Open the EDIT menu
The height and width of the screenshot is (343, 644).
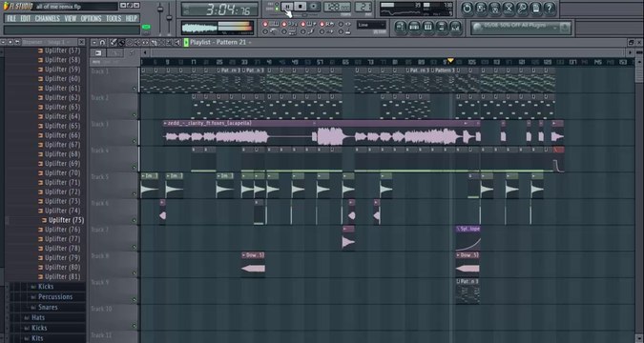point(25,18)
